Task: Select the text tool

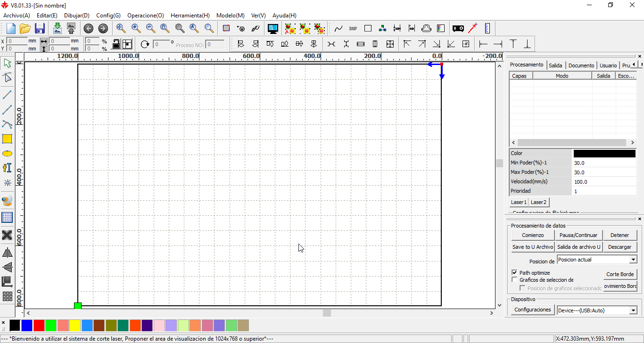Action: click(x=8, y=168)
